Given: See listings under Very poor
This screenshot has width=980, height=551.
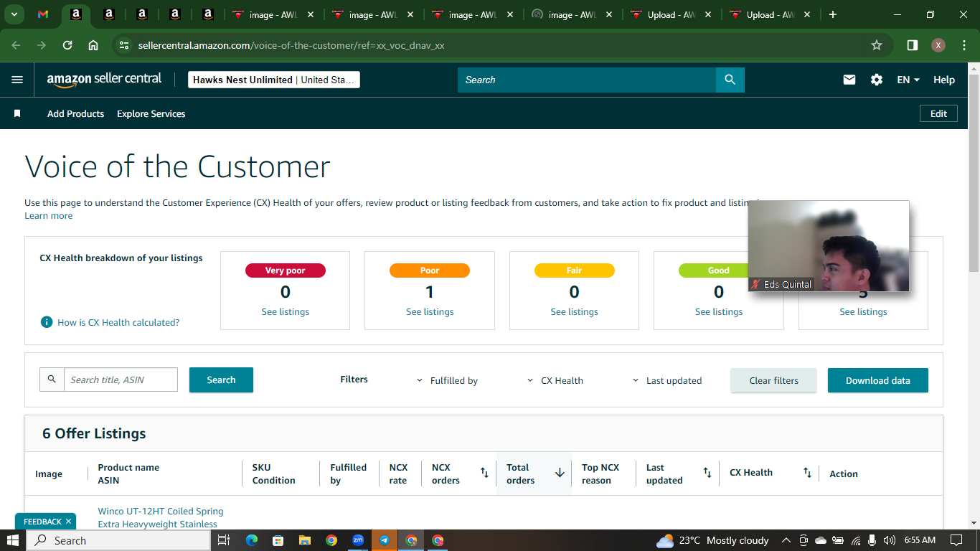Looking at the screenshot, I should [x=286, y=311].
